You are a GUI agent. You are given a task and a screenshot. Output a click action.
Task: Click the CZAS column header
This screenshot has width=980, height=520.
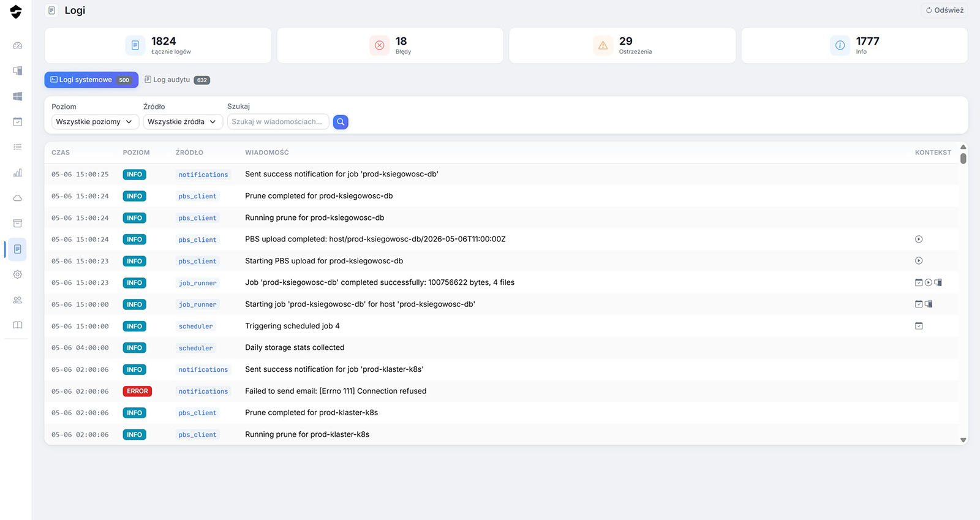click(x=61, y=153)
